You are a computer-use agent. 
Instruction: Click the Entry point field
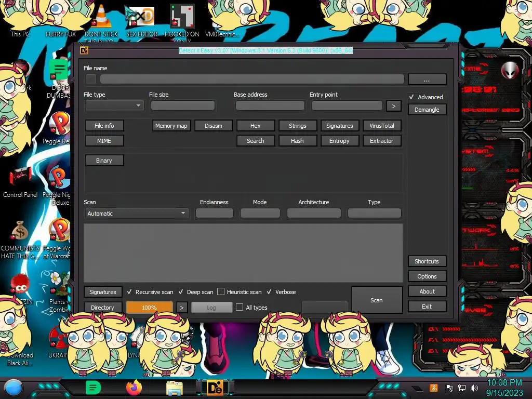click(x=347, y=105)
